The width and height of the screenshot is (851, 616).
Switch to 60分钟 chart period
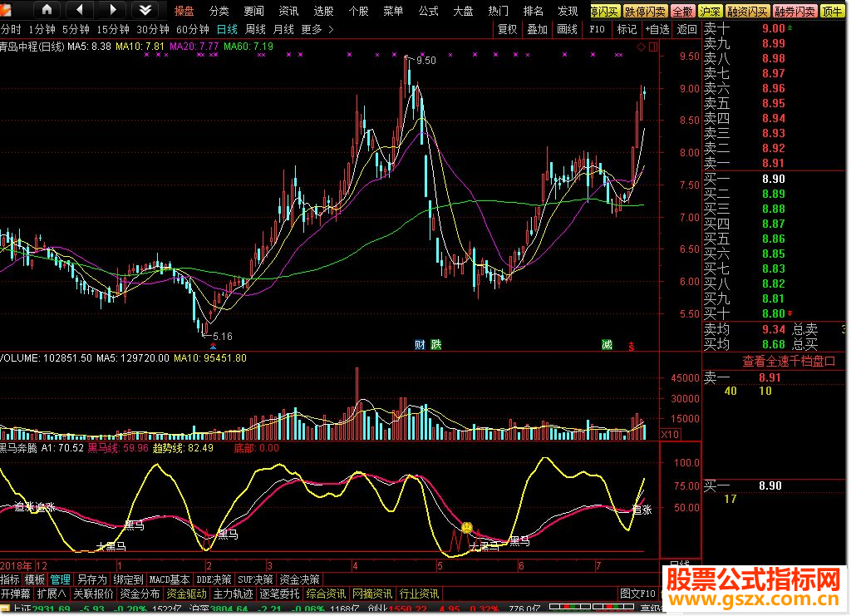193,29
